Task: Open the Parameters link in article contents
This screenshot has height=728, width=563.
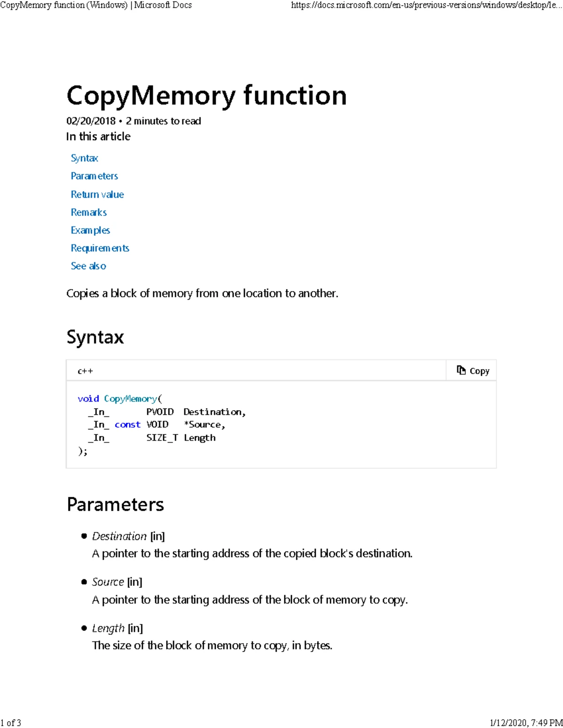Action: (94, 176)
